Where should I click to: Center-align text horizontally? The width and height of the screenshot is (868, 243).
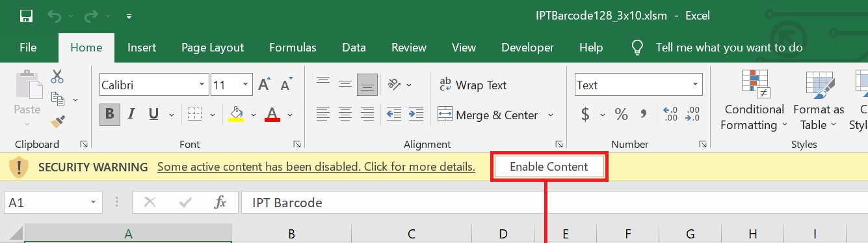(345, 115)
